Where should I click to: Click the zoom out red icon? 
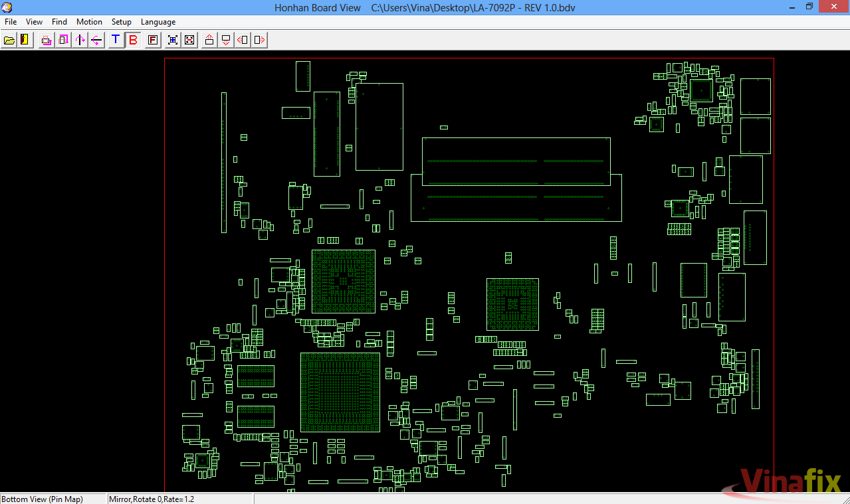click(189, 40)
